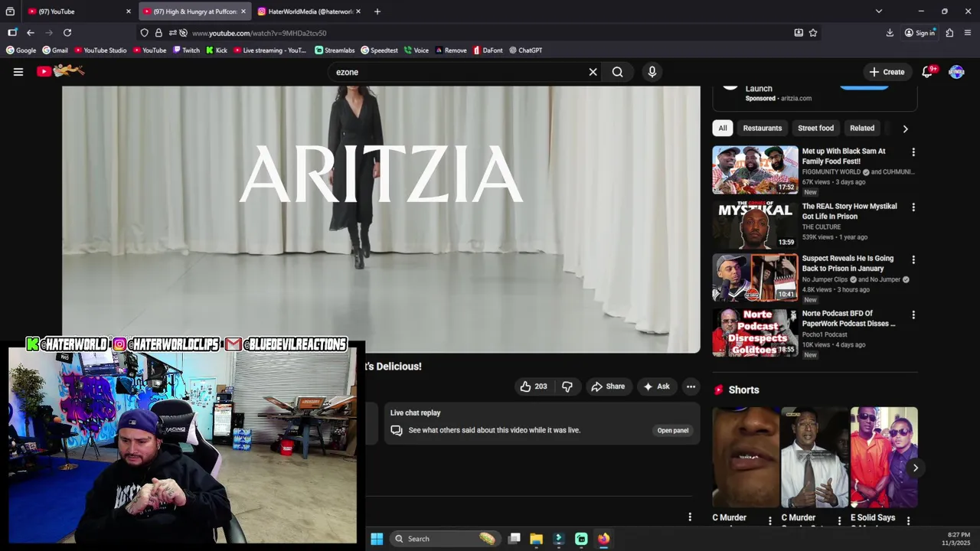Open Task View on the taskbar
This screenshot has width=980, height=551.
pyautogui.click(x=514, y=539)
